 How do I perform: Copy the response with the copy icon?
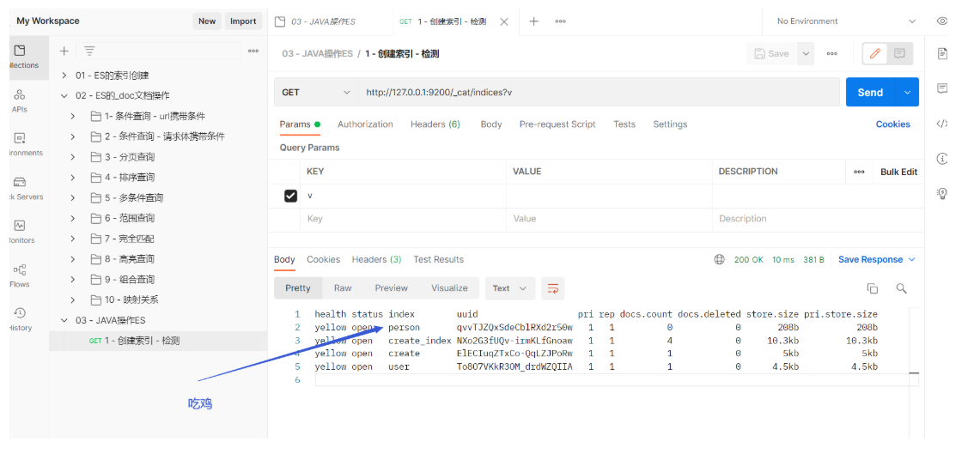click(x=873, y=288)
